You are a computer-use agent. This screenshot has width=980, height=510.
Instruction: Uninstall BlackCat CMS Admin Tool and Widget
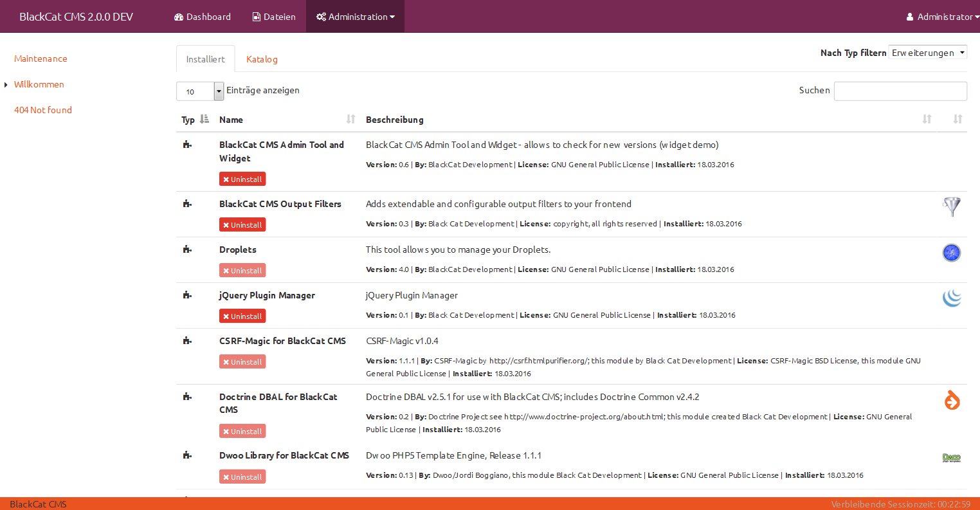[x=242, y=179]
